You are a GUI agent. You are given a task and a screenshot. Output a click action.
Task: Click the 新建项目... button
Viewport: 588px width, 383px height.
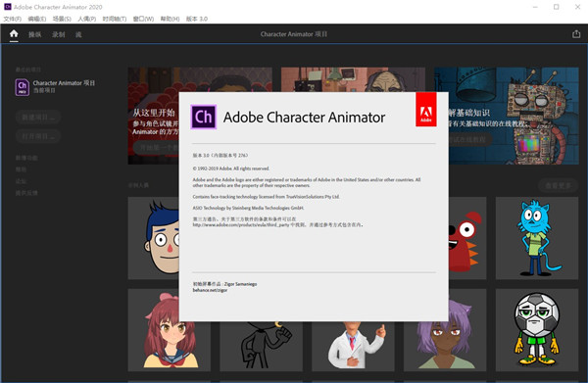(38, 118)
